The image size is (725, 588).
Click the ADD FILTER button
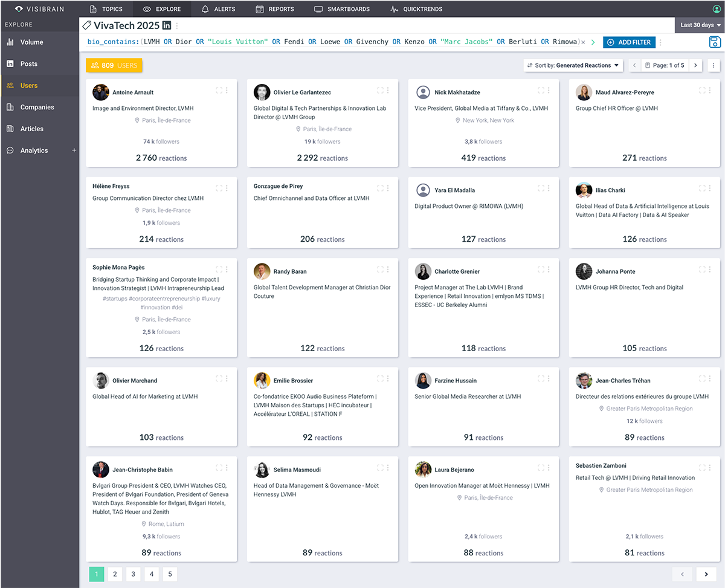629,42
